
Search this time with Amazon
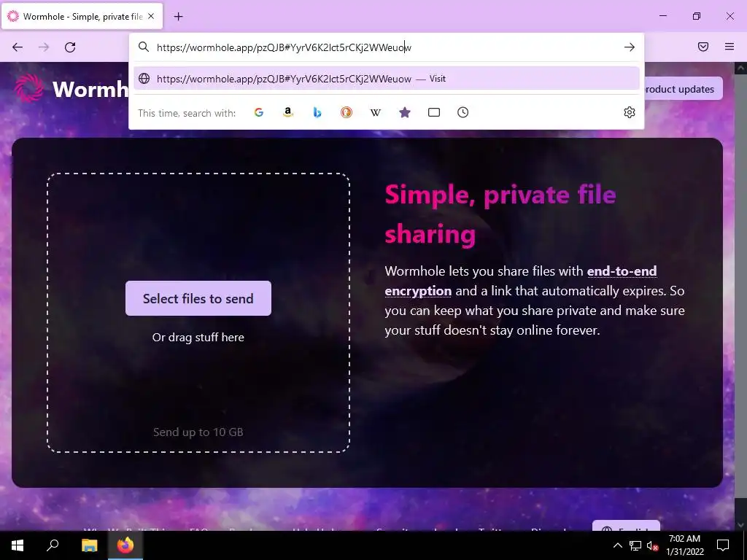pyautogui.click(x=287, y=112)
